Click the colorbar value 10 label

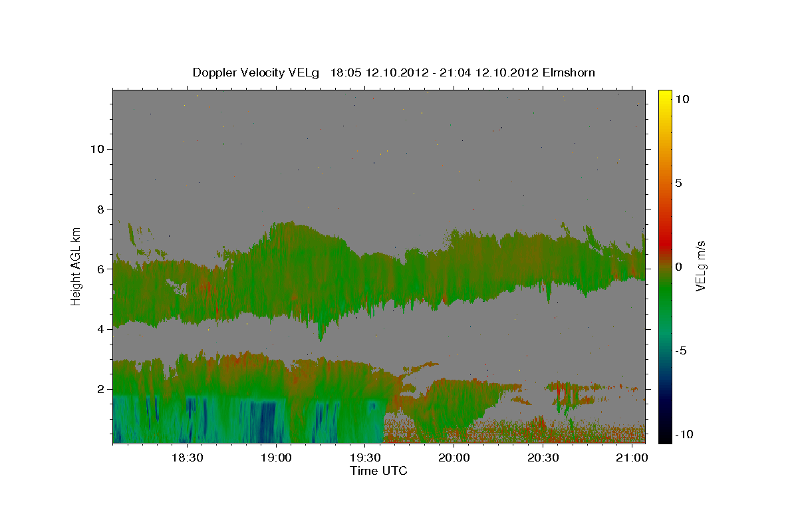click(682, 98)
